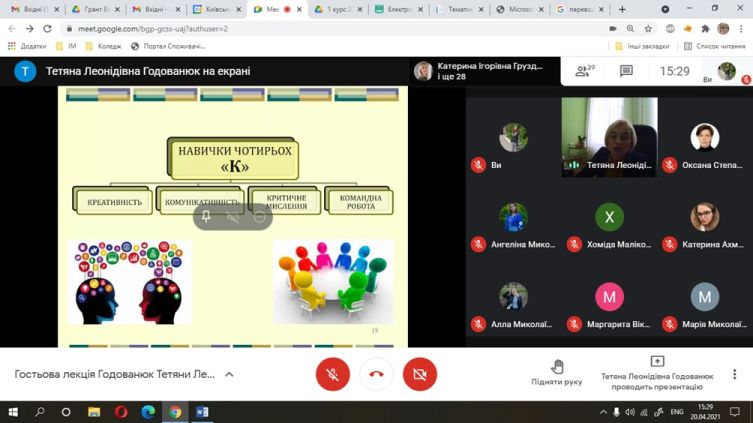Open Word from the Windows taskbar
Viewport: 753px width, 423px height.
[x=201, y=411]
